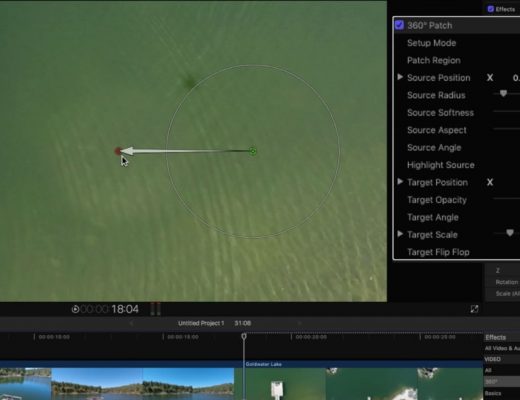Expand the Target Position disclosure triangle

click(x=400, y=182)
